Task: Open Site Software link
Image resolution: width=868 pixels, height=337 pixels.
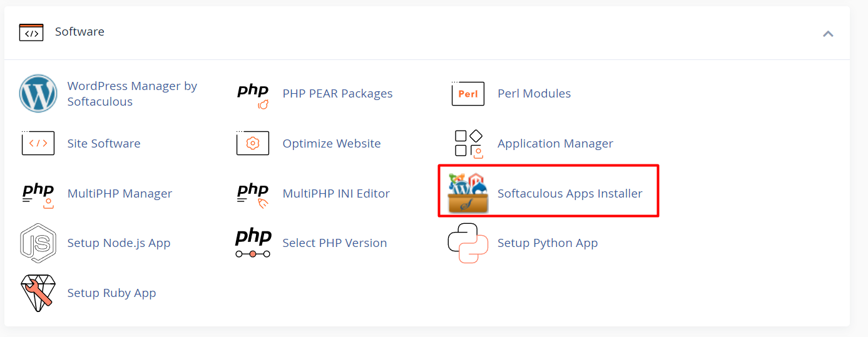Action: pos(104,143)
